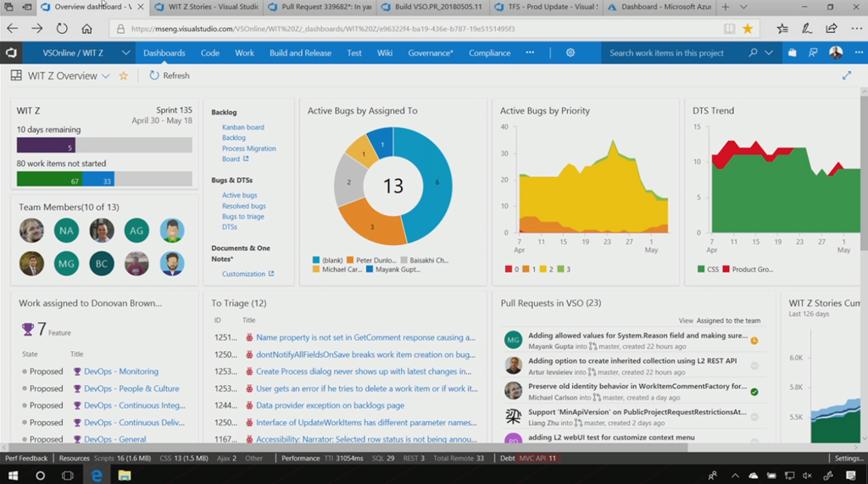Viewport: 868px width, 484px height.
Task: Click the green CSS legend swatch in DTS Trend
Action: (x=700, y=270)
